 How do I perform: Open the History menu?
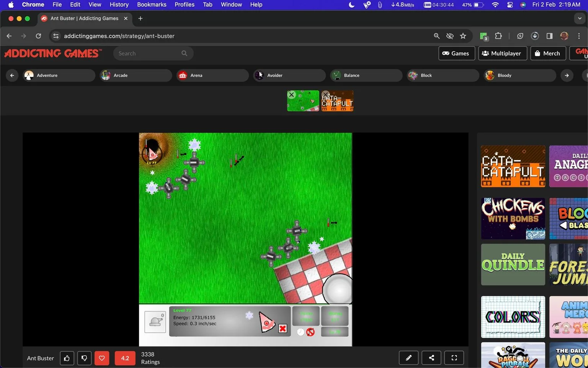pos(119,5)
